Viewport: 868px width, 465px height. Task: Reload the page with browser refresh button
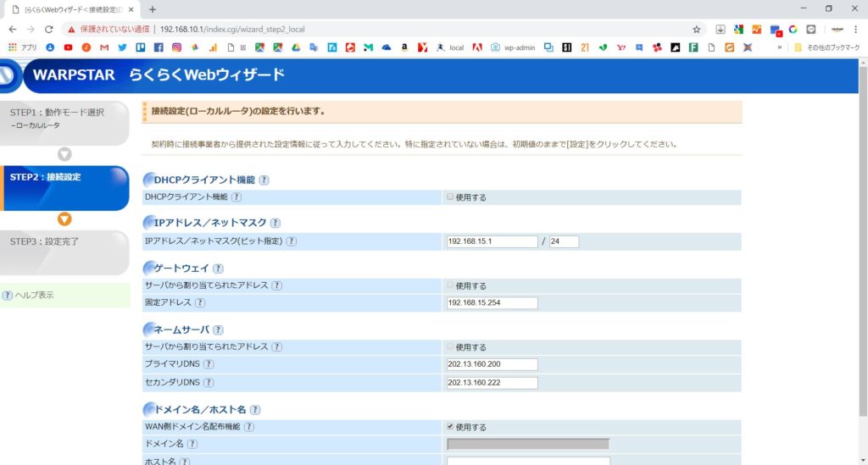point(49,29)
